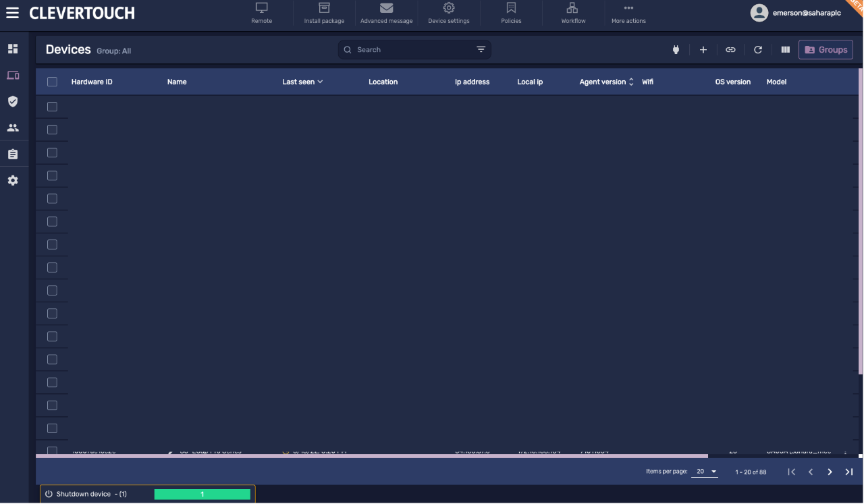Open the shield security section in sidebar
864x504 pixels.
coord(13,101)
